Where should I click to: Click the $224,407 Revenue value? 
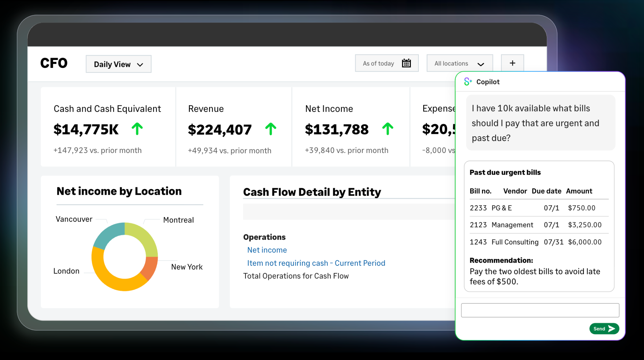219,129
